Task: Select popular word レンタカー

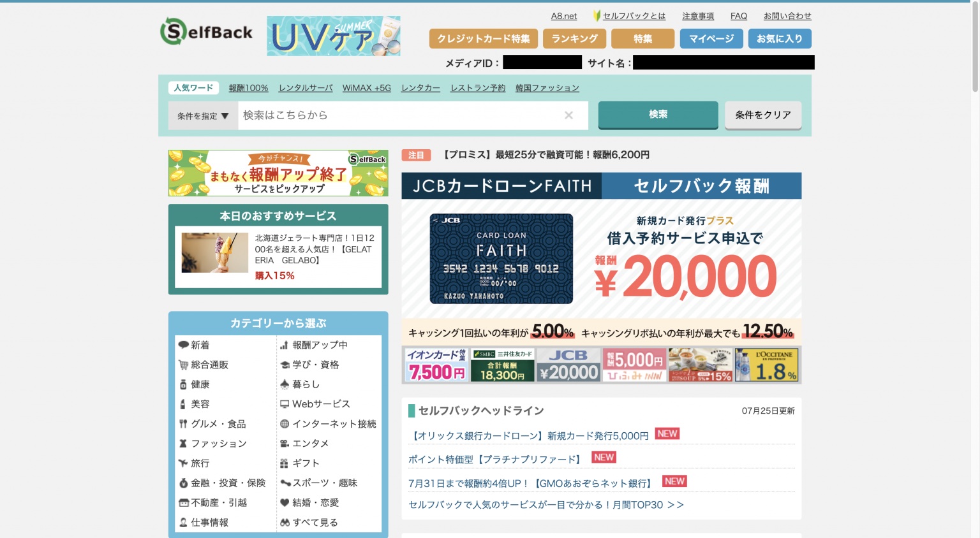Action: click(420, 88)
